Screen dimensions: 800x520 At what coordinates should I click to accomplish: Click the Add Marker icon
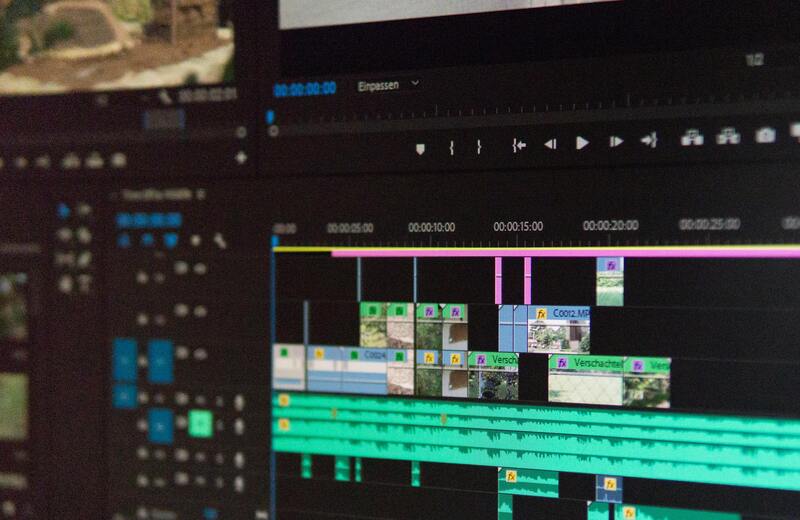[420, 148]
